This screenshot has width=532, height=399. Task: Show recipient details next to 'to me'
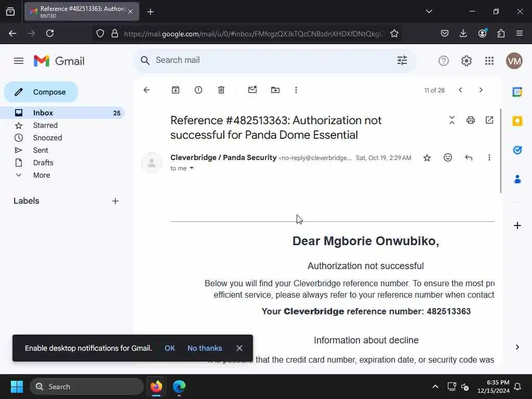(192, 168)
